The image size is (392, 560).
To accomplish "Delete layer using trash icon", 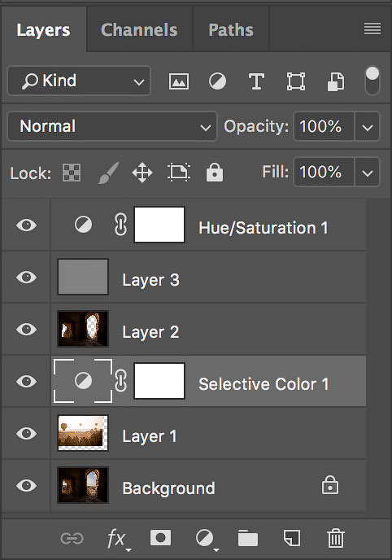I will click(x=336, y=538).
